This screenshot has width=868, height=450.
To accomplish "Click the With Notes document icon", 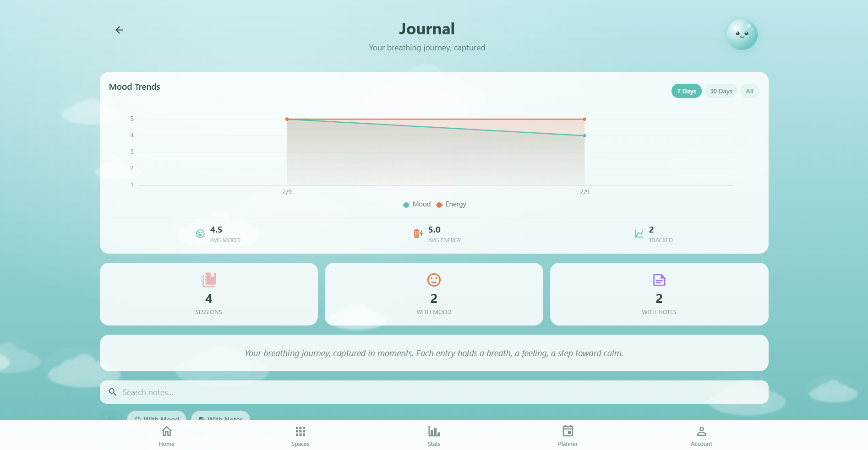I will [x=658, y=280].
